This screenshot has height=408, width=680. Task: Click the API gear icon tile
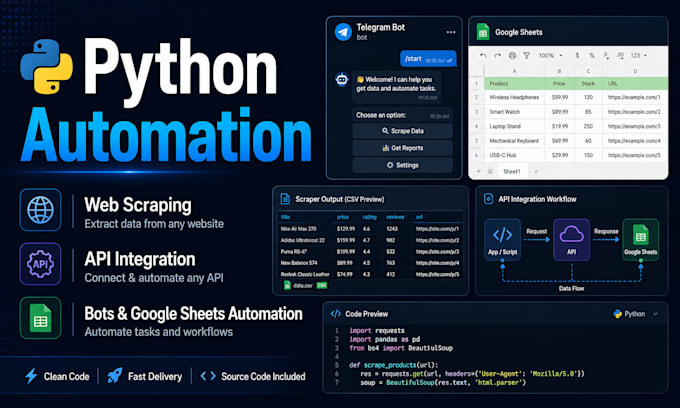40,264
